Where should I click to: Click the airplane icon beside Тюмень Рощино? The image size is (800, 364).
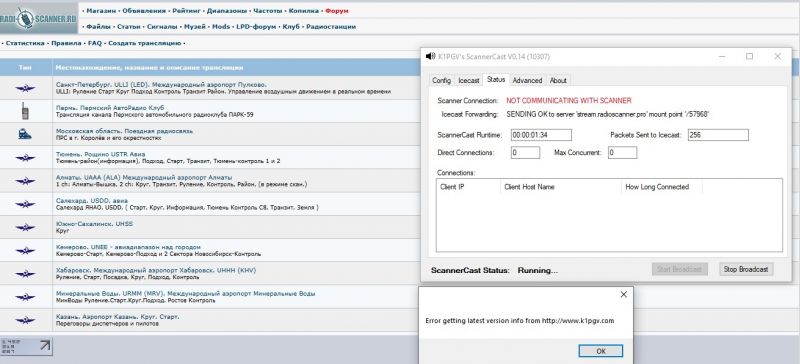coord(25,158)
